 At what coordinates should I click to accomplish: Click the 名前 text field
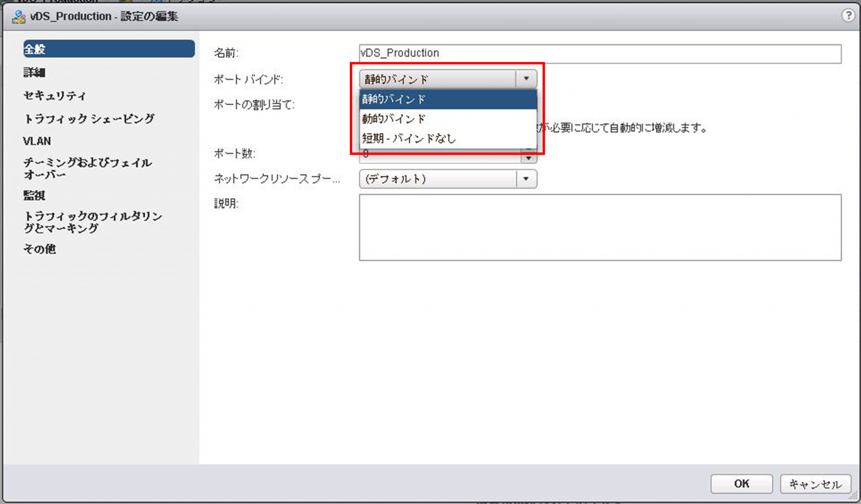click(x=600, y=53)
